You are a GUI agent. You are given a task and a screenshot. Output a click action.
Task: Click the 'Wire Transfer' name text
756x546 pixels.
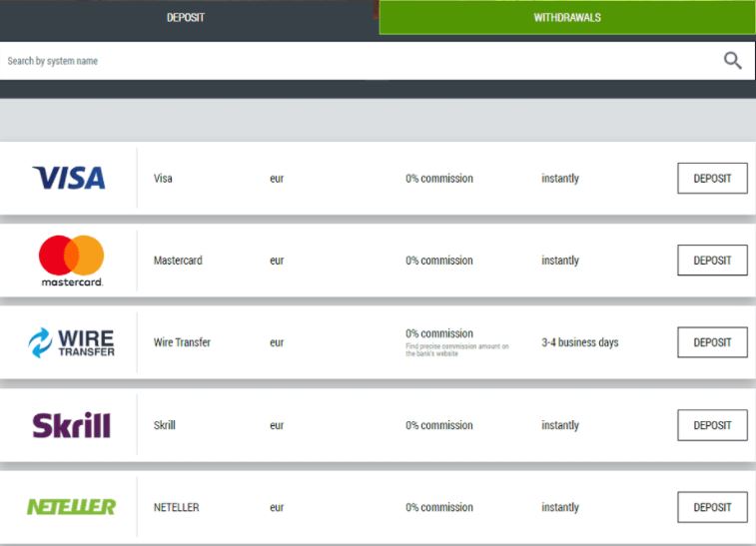pos(182,342)
